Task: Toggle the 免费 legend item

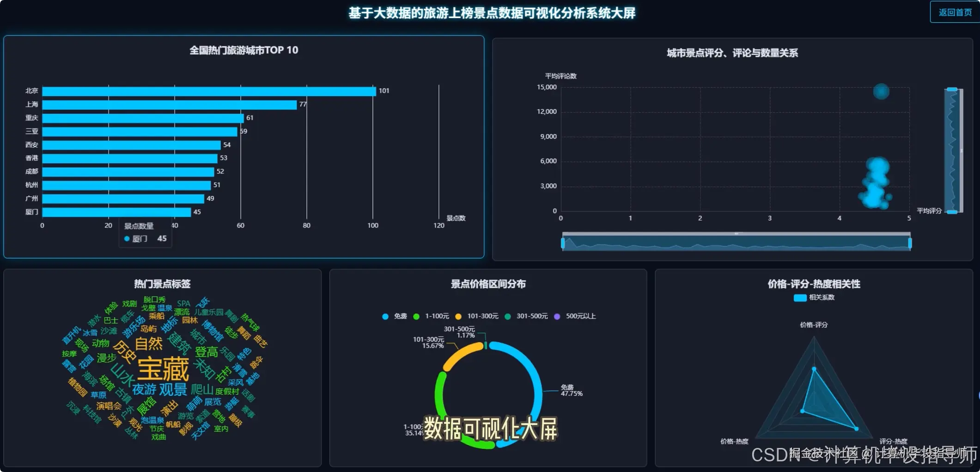Action: click(395, 316)
